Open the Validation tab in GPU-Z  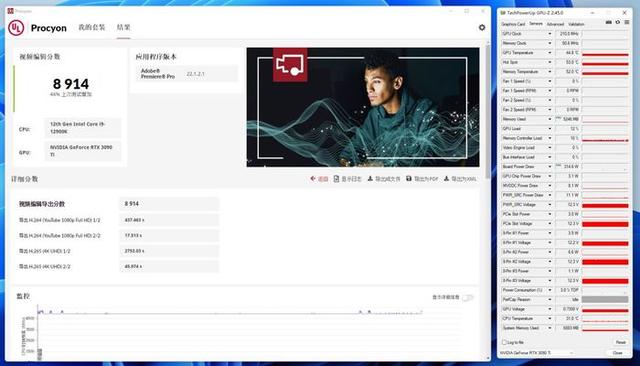(576, 24)
